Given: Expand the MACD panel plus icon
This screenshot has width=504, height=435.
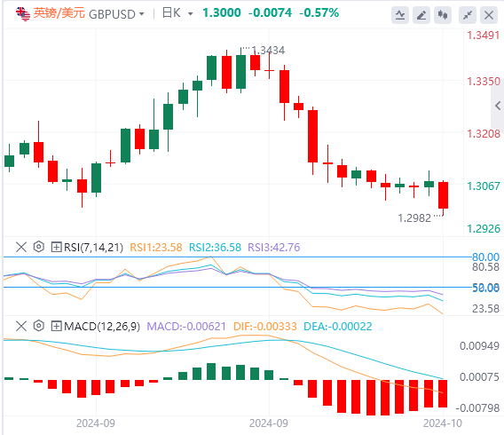Looking at the screenshot, I should pos(56,327).
